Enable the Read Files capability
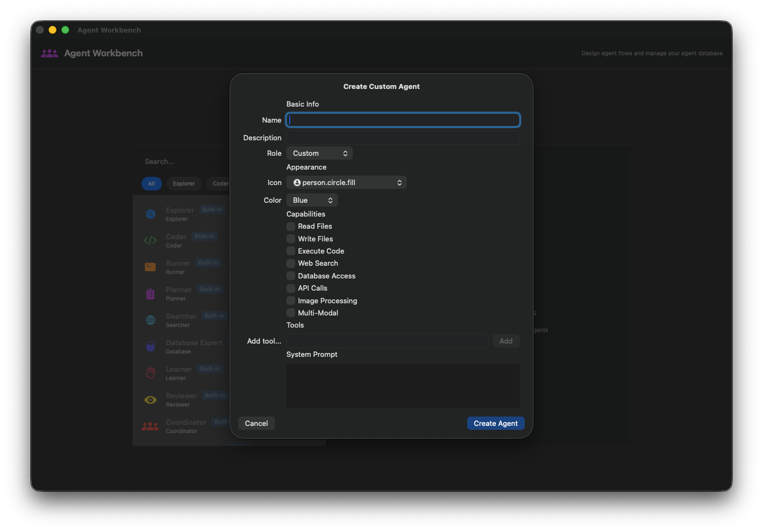 (290, 226)
